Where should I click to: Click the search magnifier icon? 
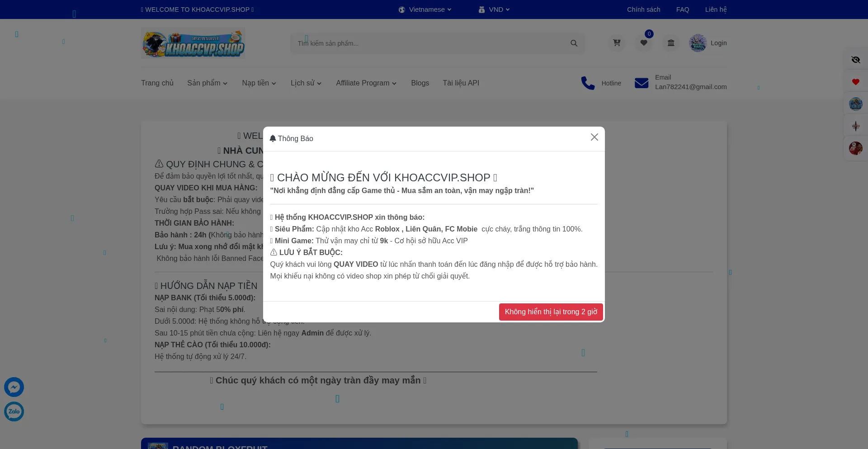tap(574, 43)
